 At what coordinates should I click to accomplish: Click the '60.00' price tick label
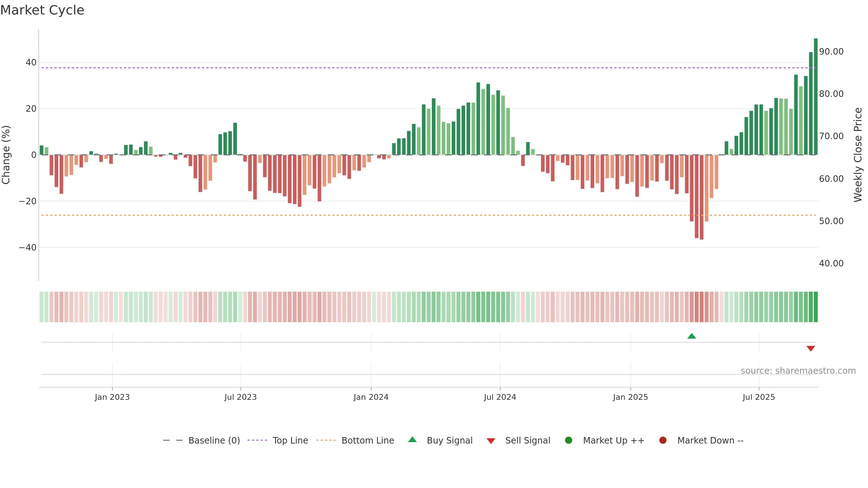[x=831, y=179]
